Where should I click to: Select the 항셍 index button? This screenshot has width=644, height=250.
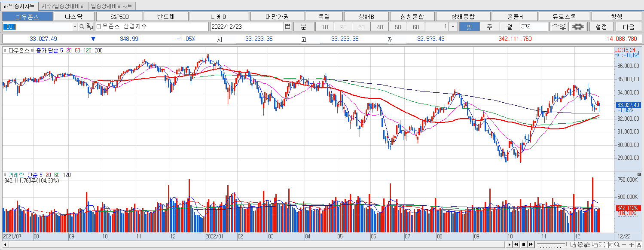617,16
